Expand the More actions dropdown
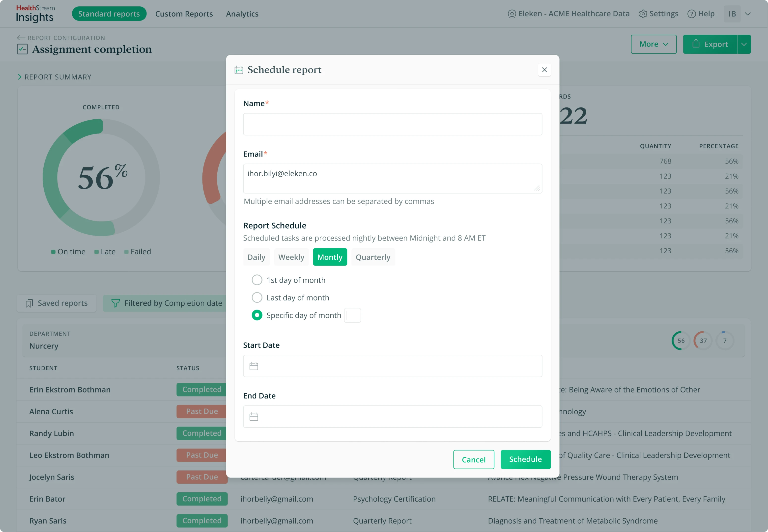The height and width of the screenshot is (532, 768). click(653, 44)
